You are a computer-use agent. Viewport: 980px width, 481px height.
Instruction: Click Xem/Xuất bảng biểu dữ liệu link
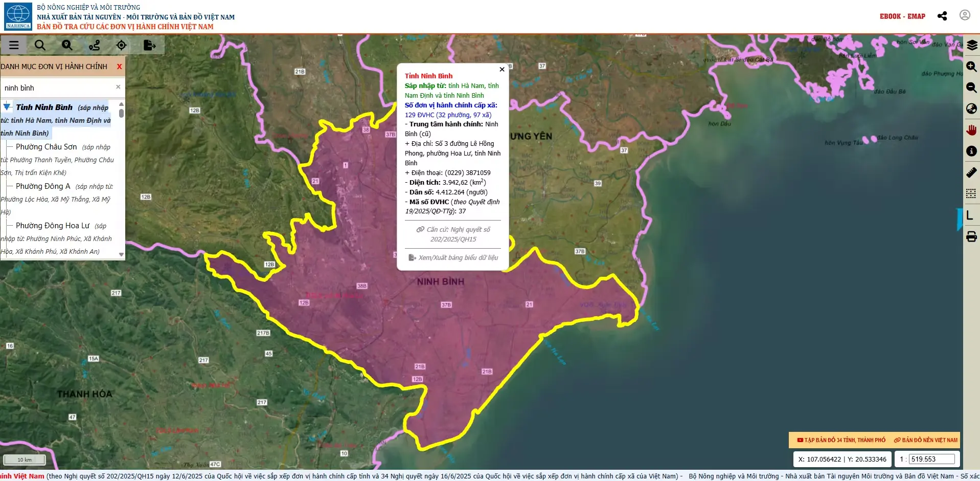453,257
